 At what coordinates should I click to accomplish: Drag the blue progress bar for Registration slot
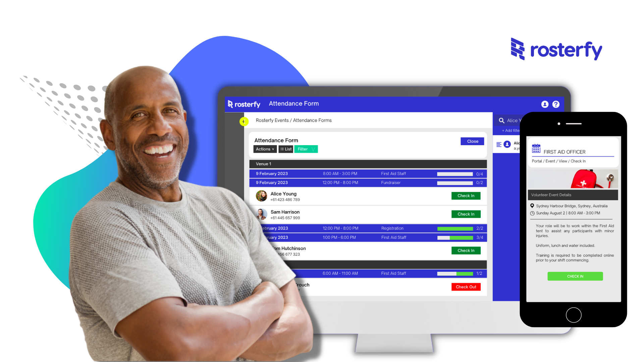(x=455, y=228)
